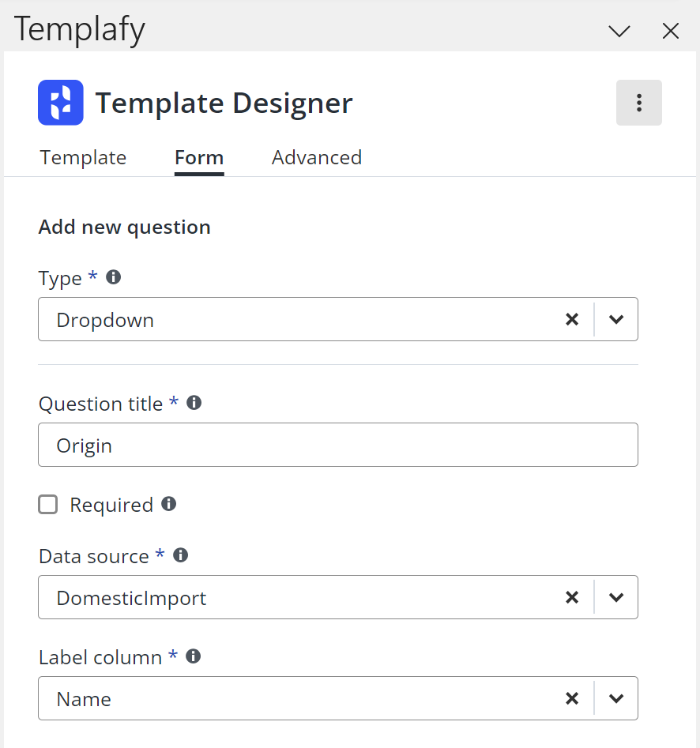
Task: Expand the Type dropdown arrow
Action: tap(616, 319)
